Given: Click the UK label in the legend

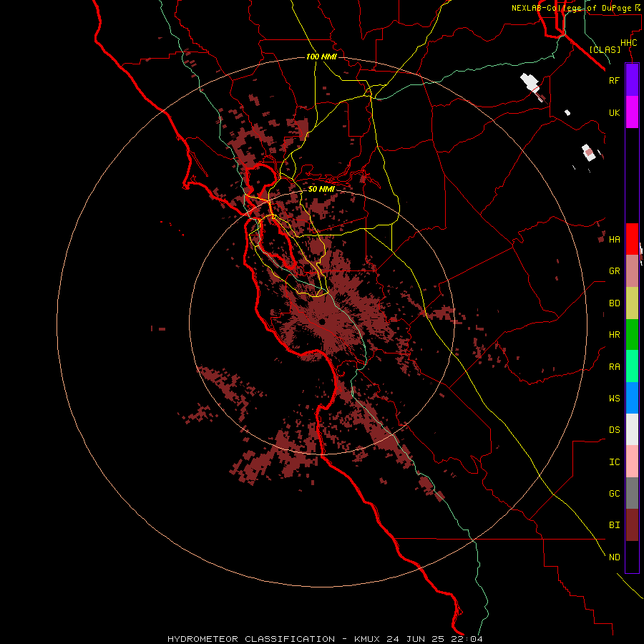Looking at the screenshot, I should (615, 113).
